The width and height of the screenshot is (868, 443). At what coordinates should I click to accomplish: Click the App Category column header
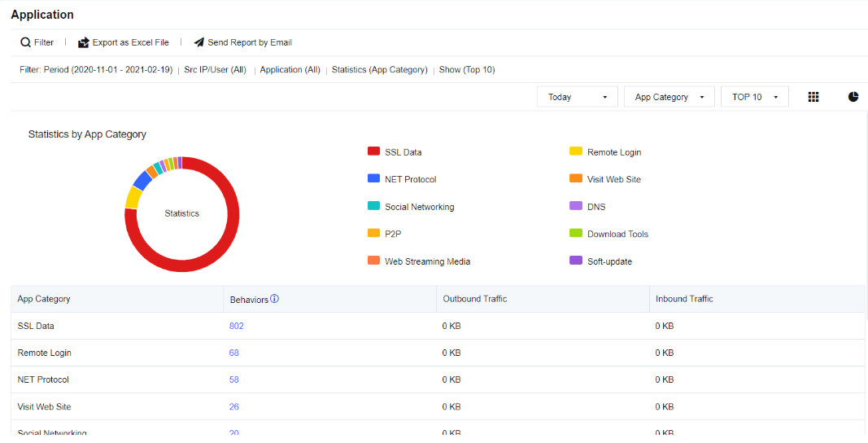coord(44,299)
